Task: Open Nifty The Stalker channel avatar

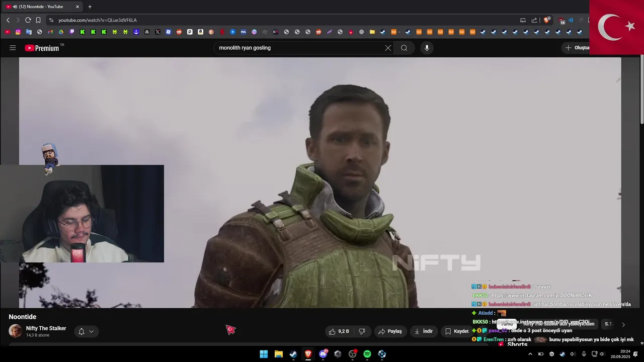Action: tap(15, 331)
